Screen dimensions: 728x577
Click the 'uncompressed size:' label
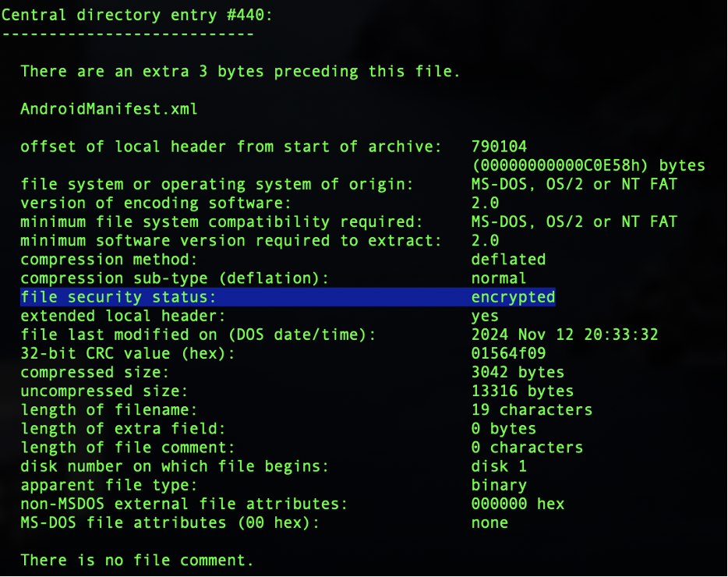click(x=104, y=391)
